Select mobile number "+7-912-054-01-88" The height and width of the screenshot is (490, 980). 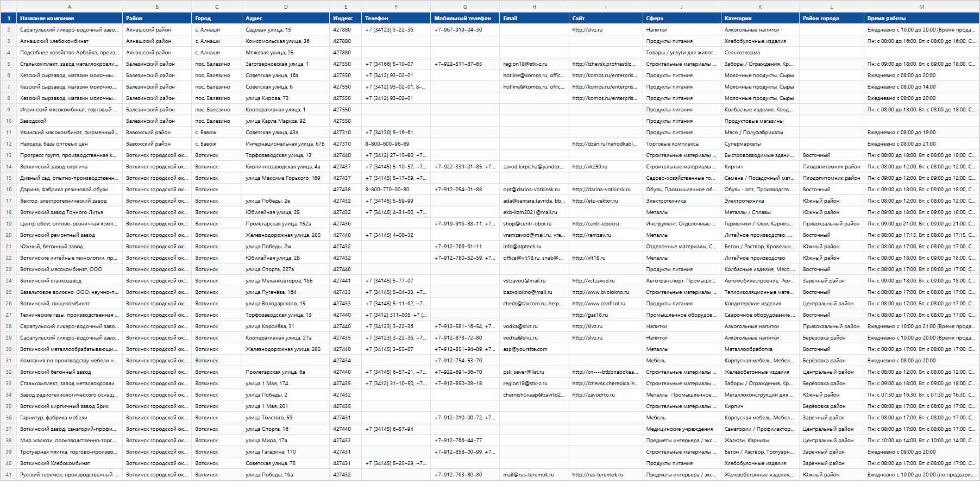point(465,190)
